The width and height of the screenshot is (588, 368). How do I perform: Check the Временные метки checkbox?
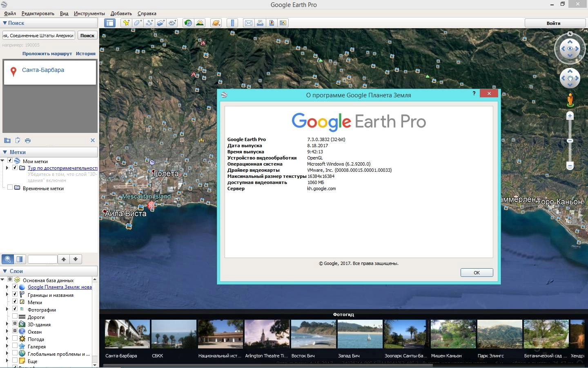[10, 187]
